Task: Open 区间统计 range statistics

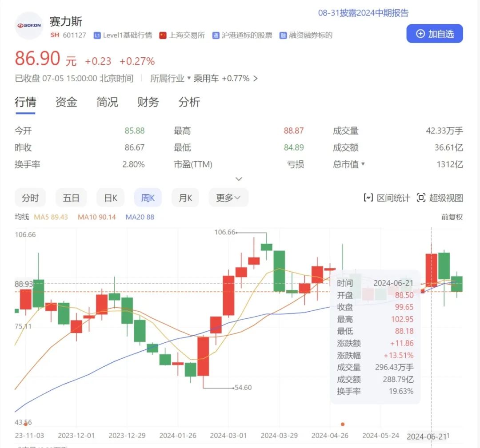Action: pos(387,198)
